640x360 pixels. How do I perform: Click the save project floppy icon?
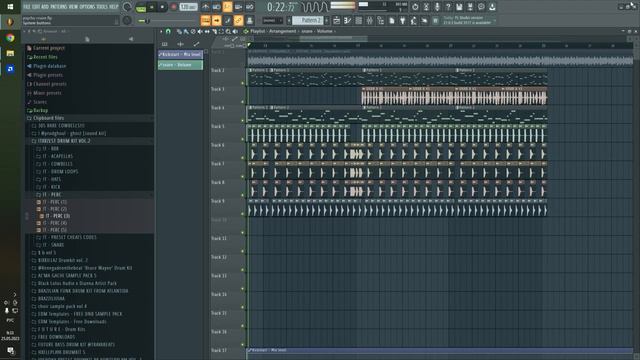tap(459, 7)
